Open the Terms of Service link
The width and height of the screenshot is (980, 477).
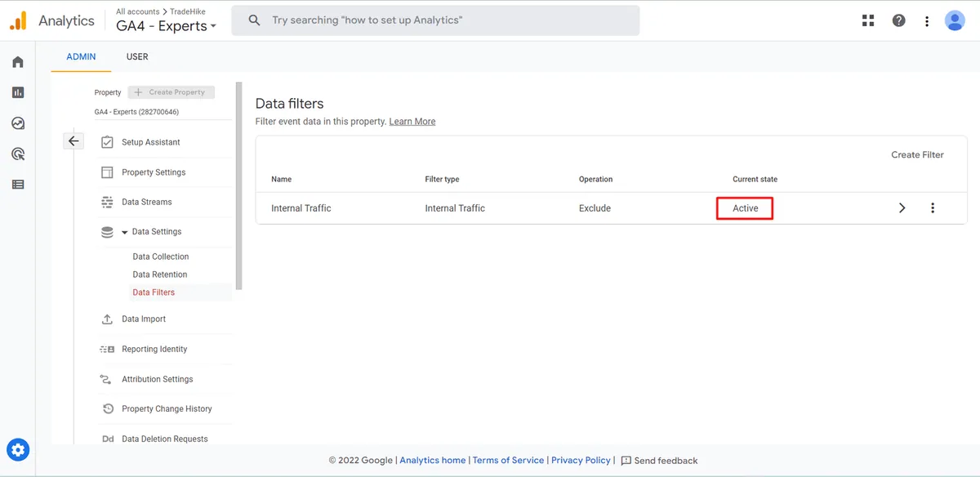(508, 461)
